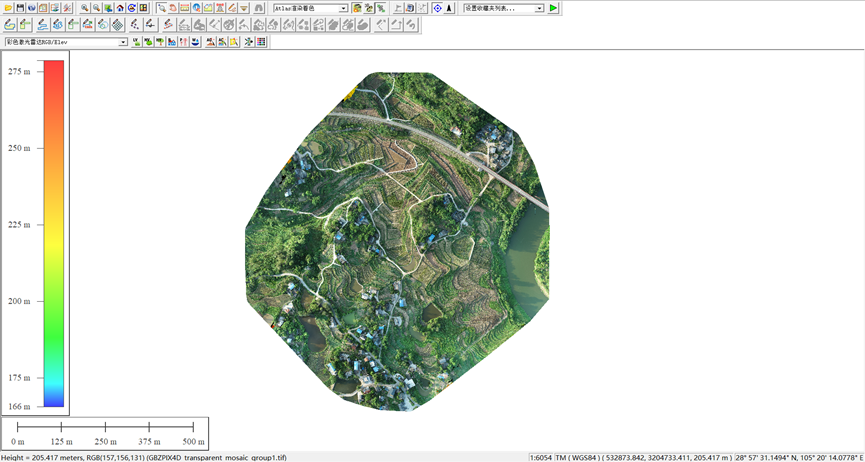Toggle the water display shader button

369,8
